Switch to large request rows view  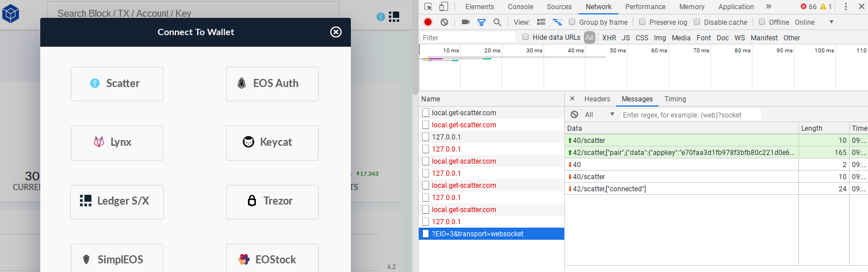pyautogui.click(x=541, y=22)
